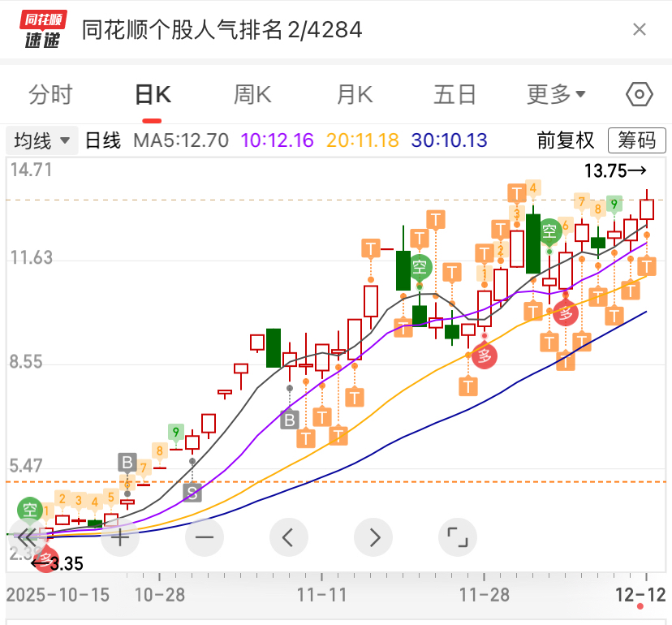Click the 8.55 price axis label
This screenshot has height=625, width=672.
click(x=26, y=362)
